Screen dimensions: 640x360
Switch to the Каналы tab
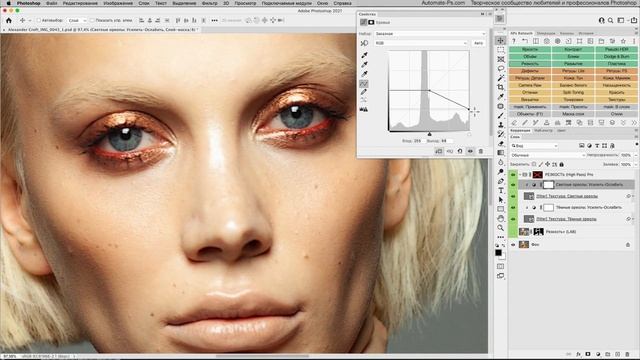click(567, 33)
